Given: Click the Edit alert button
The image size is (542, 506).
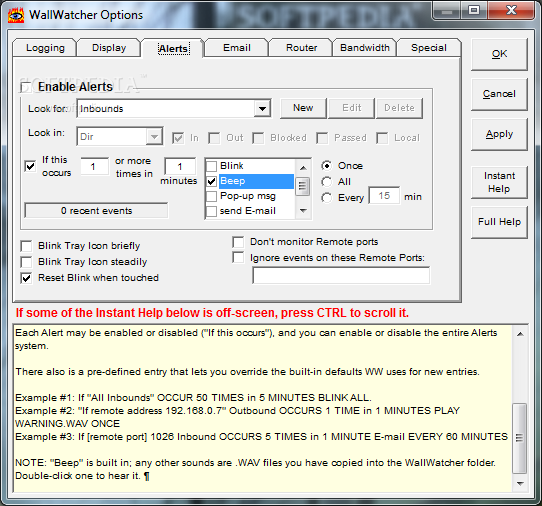Looking at the screenshot, I should pyautogui.click(x=351, y=108).
